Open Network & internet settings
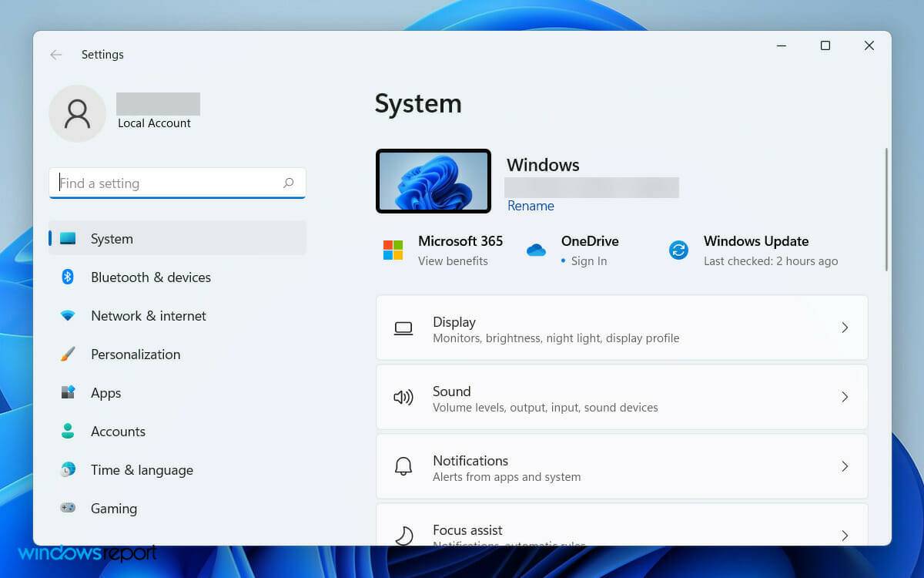 [x=69, y=316]
